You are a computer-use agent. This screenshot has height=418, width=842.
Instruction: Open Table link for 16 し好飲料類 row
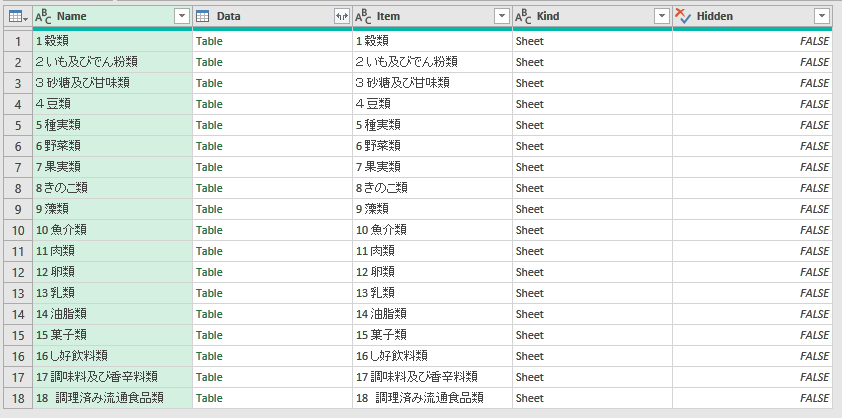[x=209, y=356]
